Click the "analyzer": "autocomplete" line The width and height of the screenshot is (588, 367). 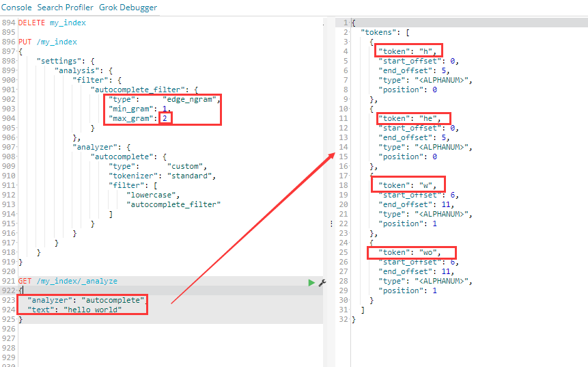(x=85, y=300)
